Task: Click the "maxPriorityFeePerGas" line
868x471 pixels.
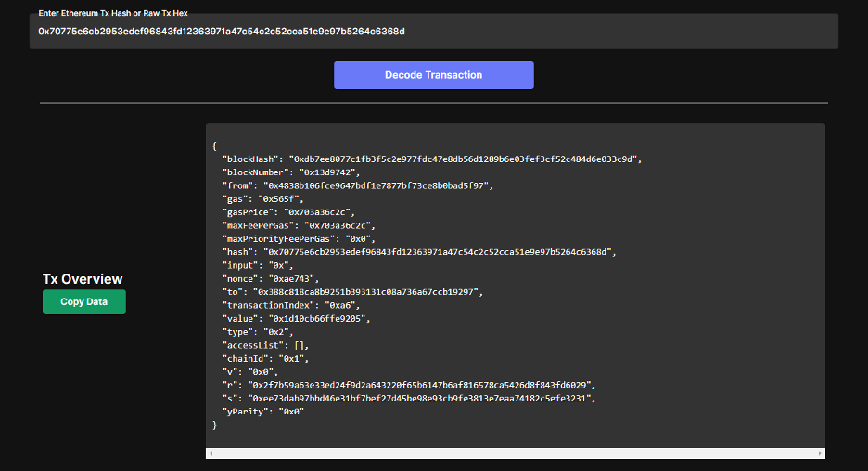Action: coord(299,239)
